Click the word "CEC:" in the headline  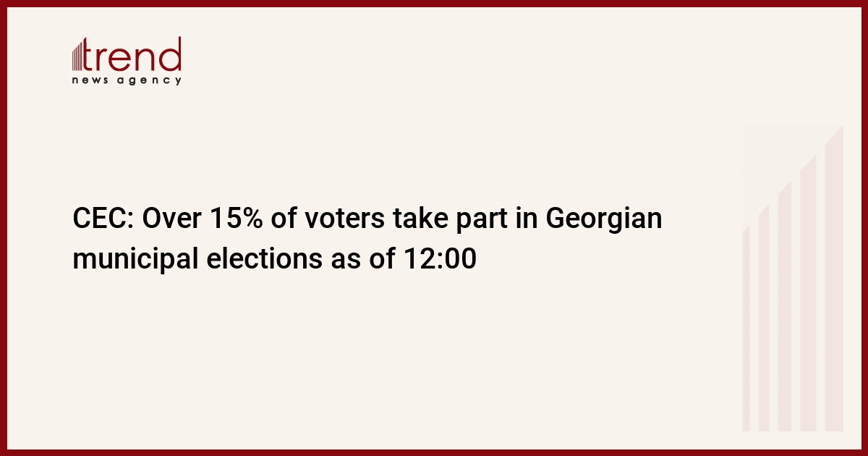click(x=103, y=219)
